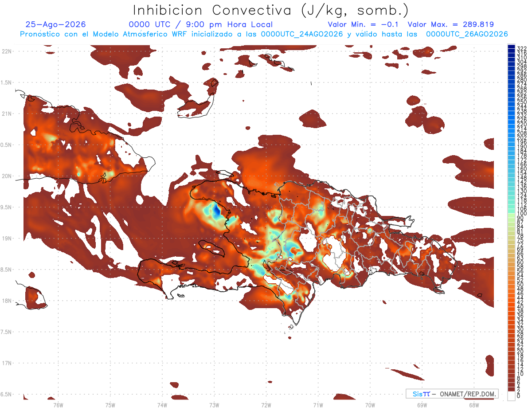Click the SisTT - ONAMET/REP.DOM. credit label
The image size is (532, 411).
coord(452,394)
